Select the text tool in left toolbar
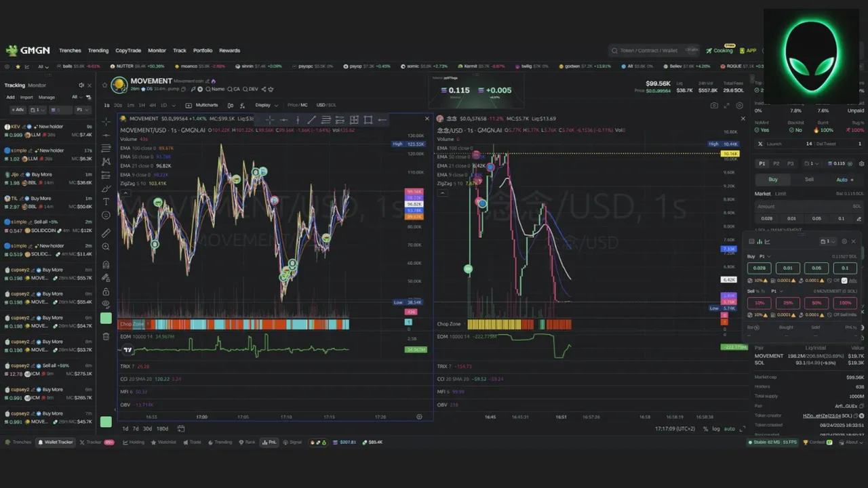 [106, 202]
